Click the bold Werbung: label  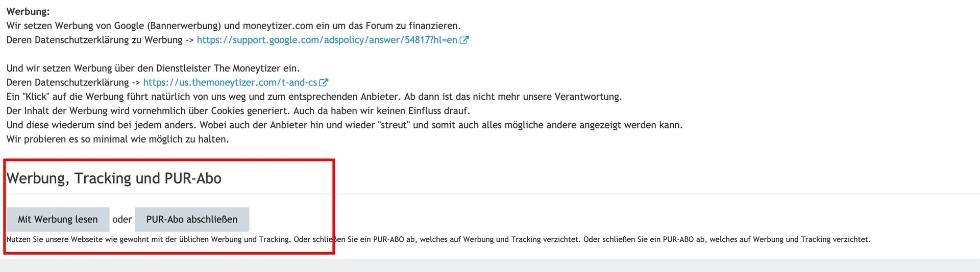pyautogui.click(x=28, y=11)
